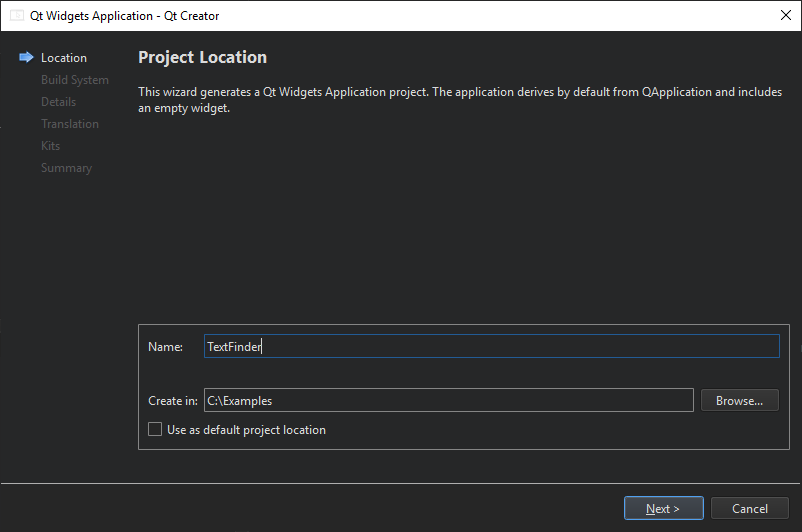The height and width of the screenshot is (532, 802).
Task: Focus the Create in path field
Action: 448,400
